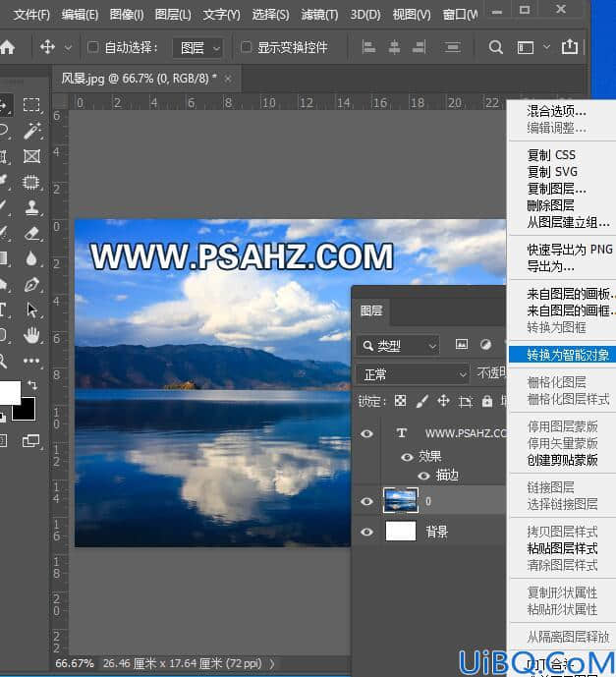Screen dimensions: 616x677
Task: Open the 图层 auto-select dropdown
Action: 197,47
